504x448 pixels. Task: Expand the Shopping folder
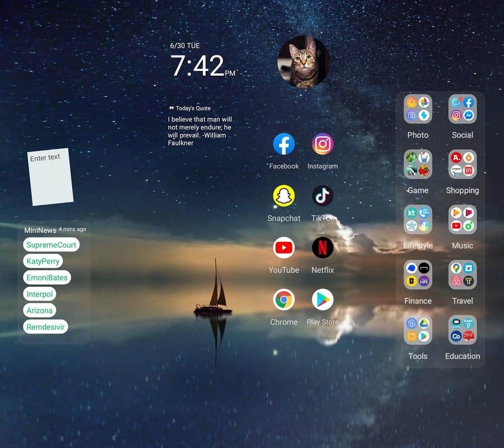click(x=462, y=165)
